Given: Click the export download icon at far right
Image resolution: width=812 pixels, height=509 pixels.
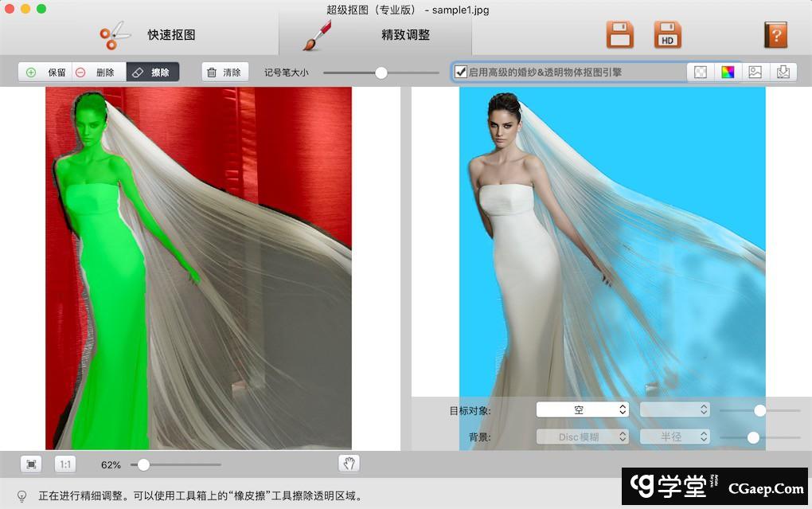Looking at the screenshot, I should pyautogui.click(x=783, y=72).
